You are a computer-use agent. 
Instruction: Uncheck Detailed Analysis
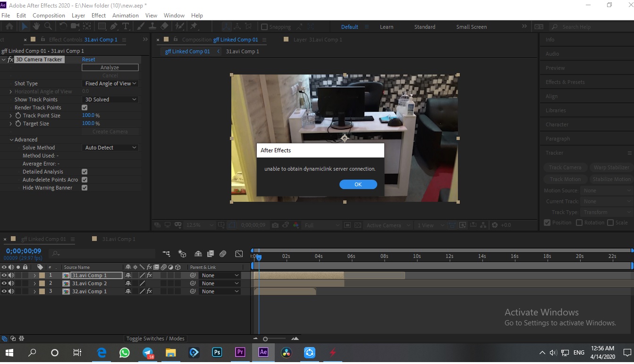[x=85, y=172]
